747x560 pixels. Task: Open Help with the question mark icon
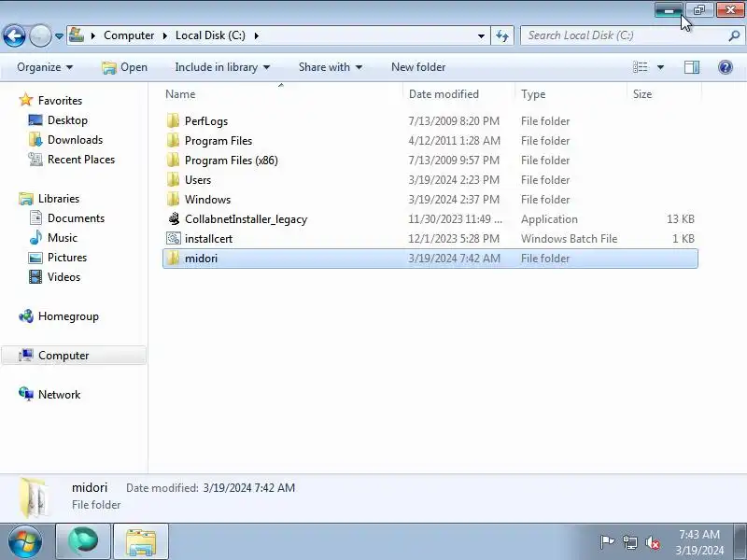tap(726, 67)
